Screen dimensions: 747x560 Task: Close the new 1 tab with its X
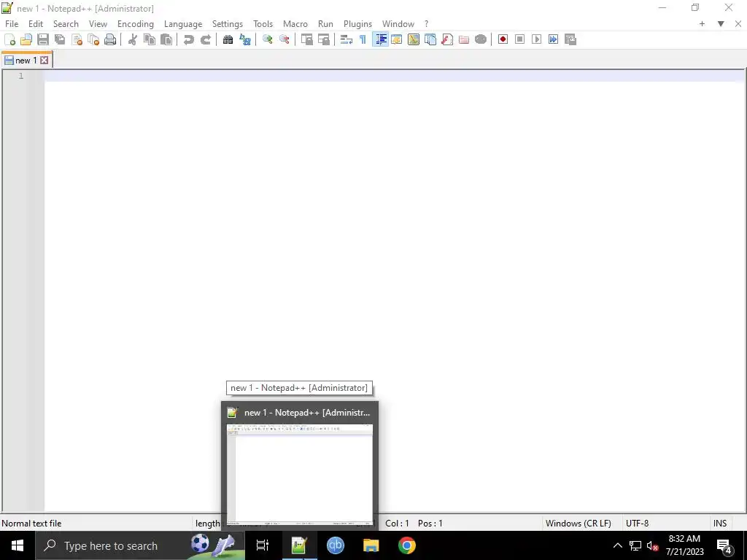coord(44,61)
